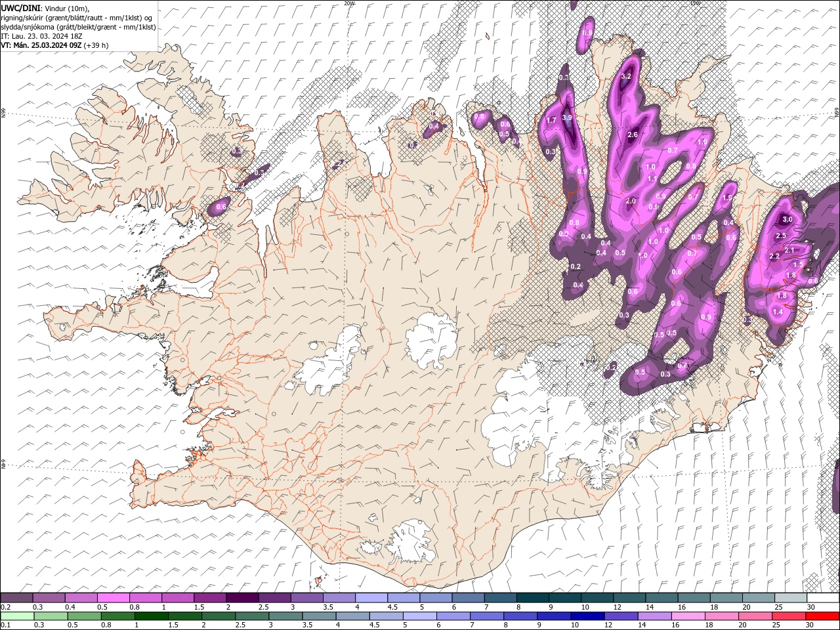
Task: Click the 2.1 precipitation value in the east
Action: point(789,250)
